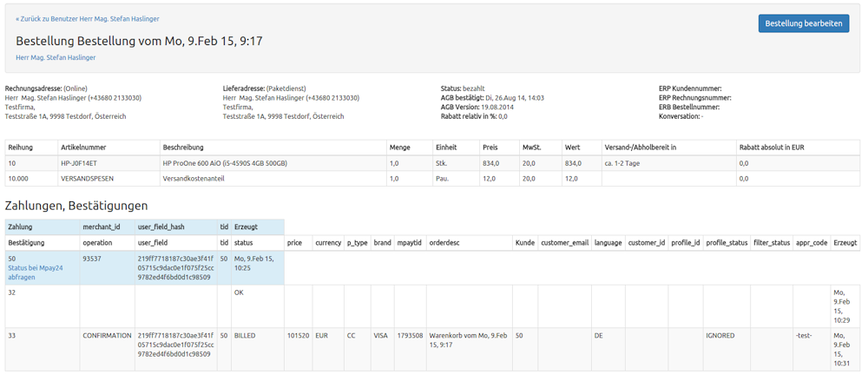Click the 'Bestellung bearbeiten' button

[803, 23]
